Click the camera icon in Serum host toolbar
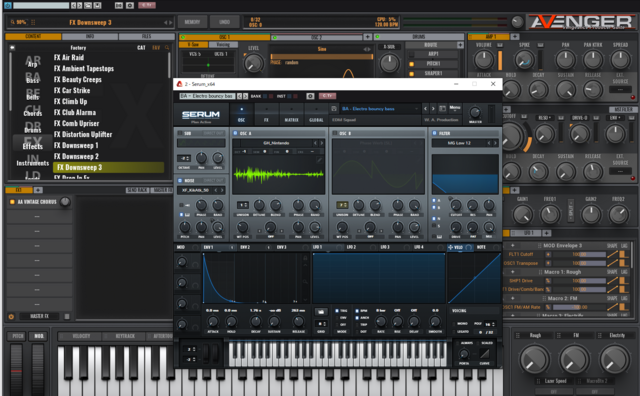The image size is (640, 396). [310, 96]
